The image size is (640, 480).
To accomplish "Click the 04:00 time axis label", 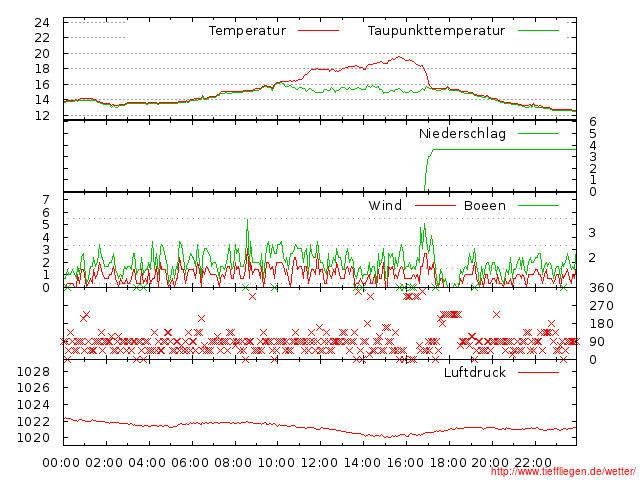I will pyautogui.click(x=147, y=463).
